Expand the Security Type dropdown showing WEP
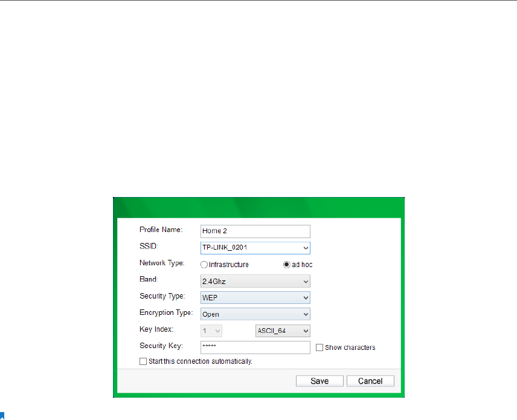This screenshot has width=517, height=420. point(255,297)
